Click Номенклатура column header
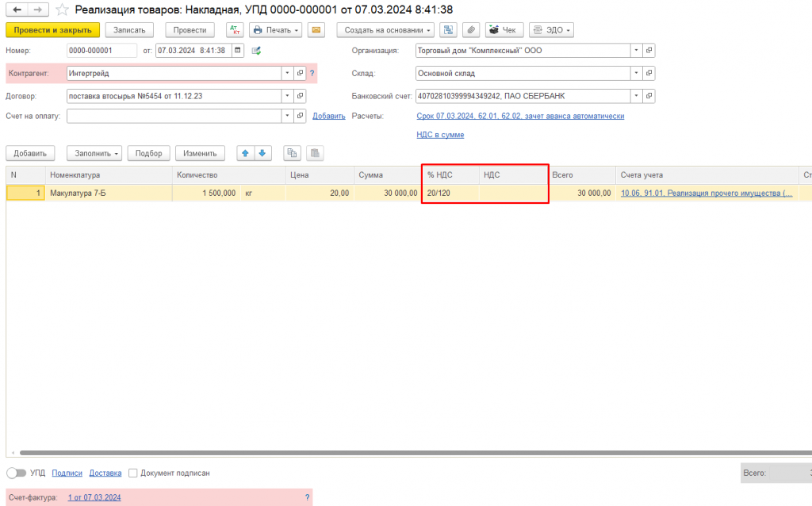The image size is (812, 506). click(x=109, y=175)
